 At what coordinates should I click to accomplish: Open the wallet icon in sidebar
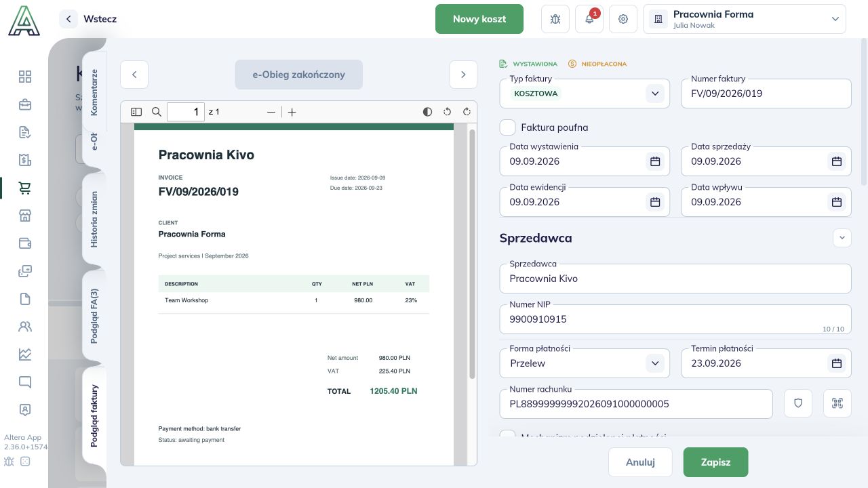coord(25,243)
